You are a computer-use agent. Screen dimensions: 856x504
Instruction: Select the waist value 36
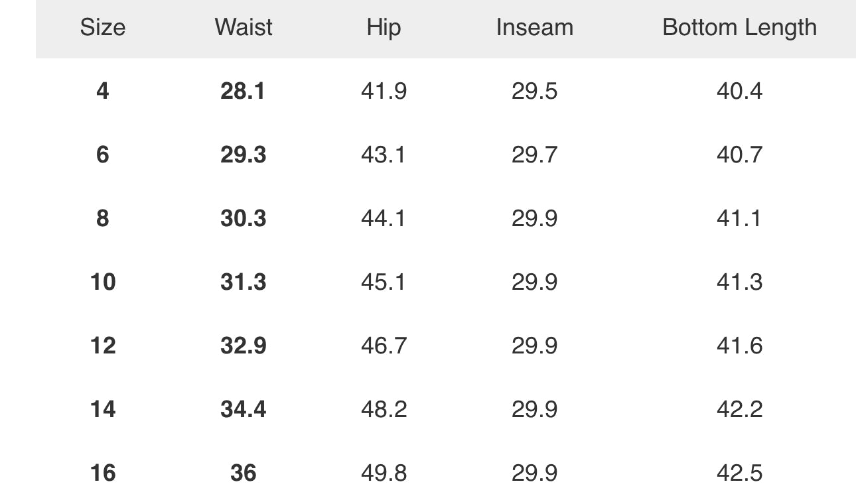click(x=243, y=473)
